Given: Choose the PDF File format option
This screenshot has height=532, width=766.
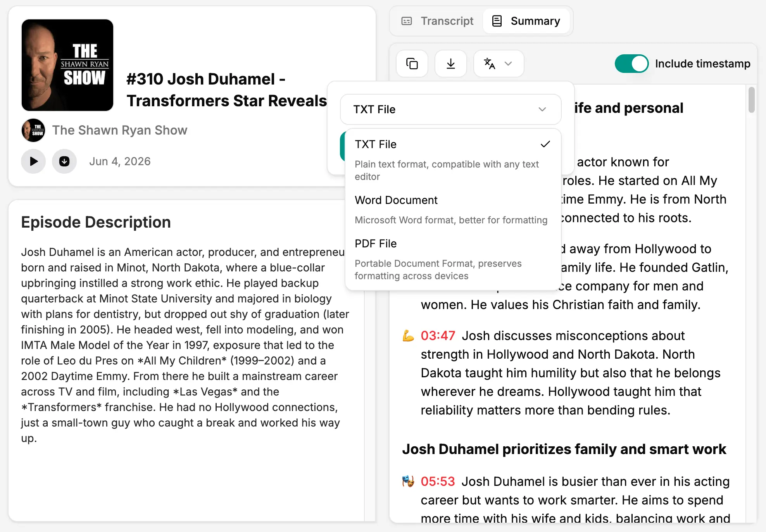Looking at the screenshot, I should point(453,259).
